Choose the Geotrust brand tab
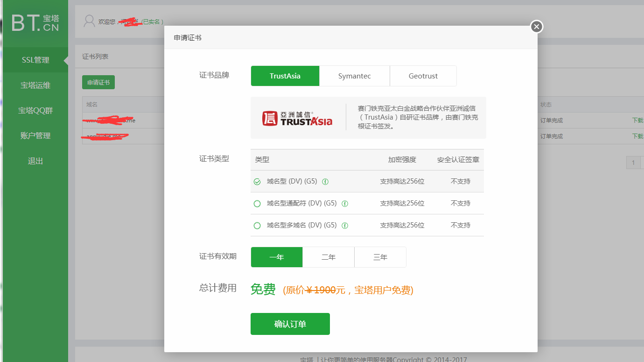The width and height of the screenshot is (644, 362). click(423, 76)
